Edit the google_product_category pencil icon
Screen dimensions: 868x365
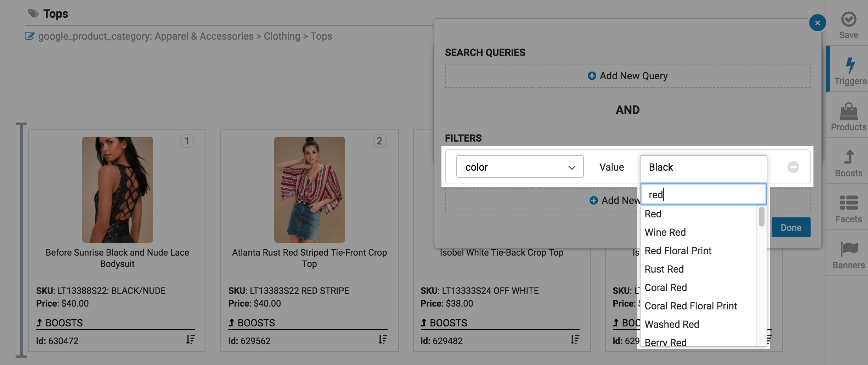[x=29, y=36]
